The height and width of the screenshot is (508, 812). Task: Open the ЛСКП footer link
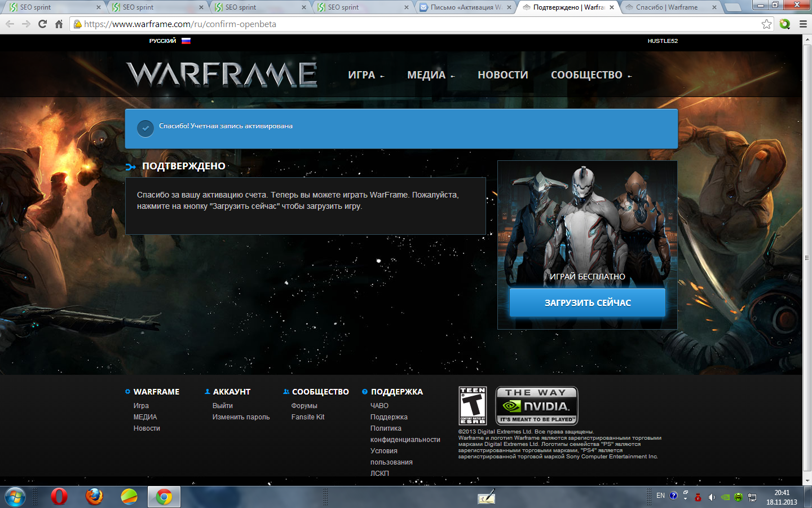click(379, 474)
